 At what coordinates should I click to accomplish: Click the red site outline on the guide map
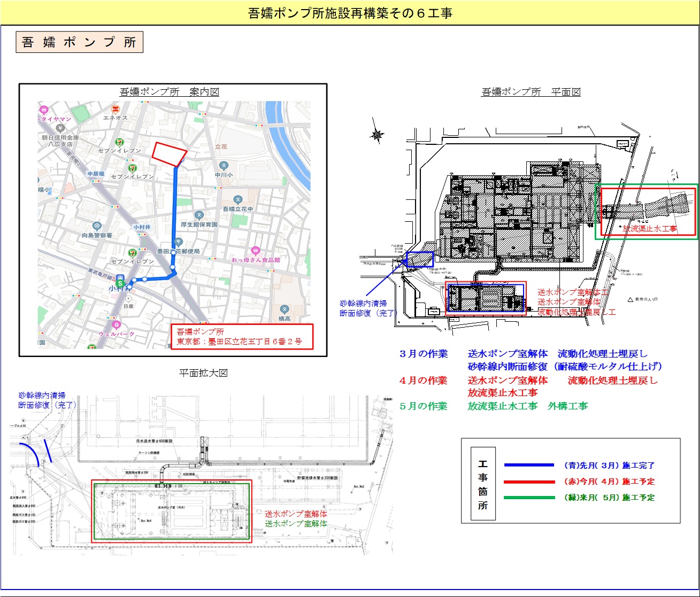coord(169,154)
